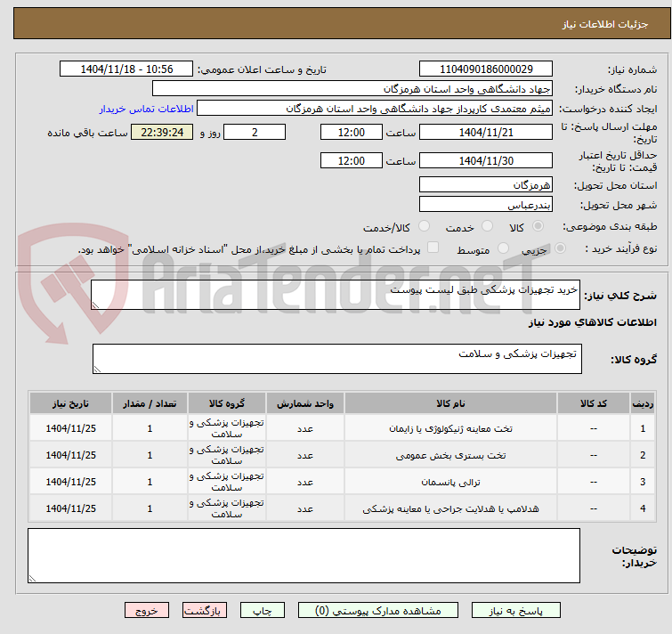This screenshot has height=634, width=672.
Task: Click the گروه کالا text area
Action: click(336, 359)
